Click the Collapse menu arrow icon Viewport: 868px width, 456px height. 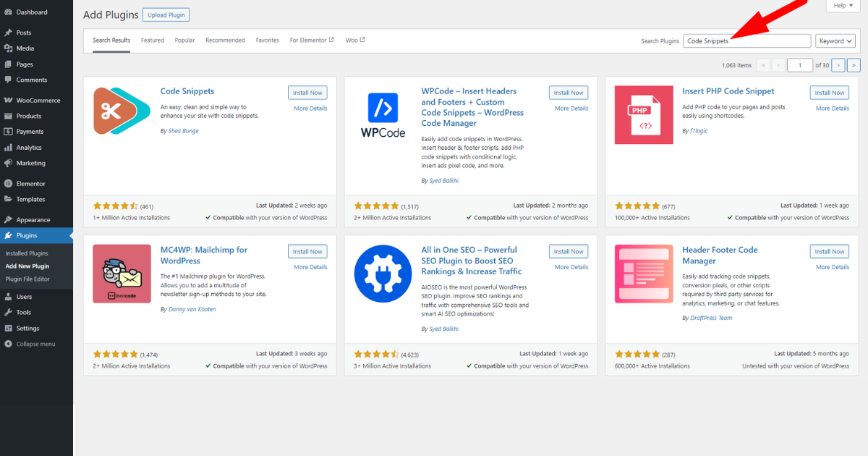coord(8,345)
